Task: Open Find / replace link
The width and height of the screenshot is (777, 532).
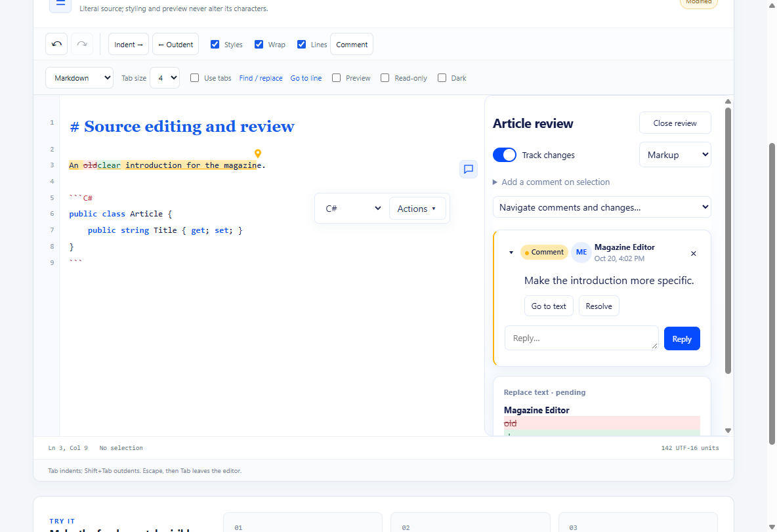Action: pos(261,78)
